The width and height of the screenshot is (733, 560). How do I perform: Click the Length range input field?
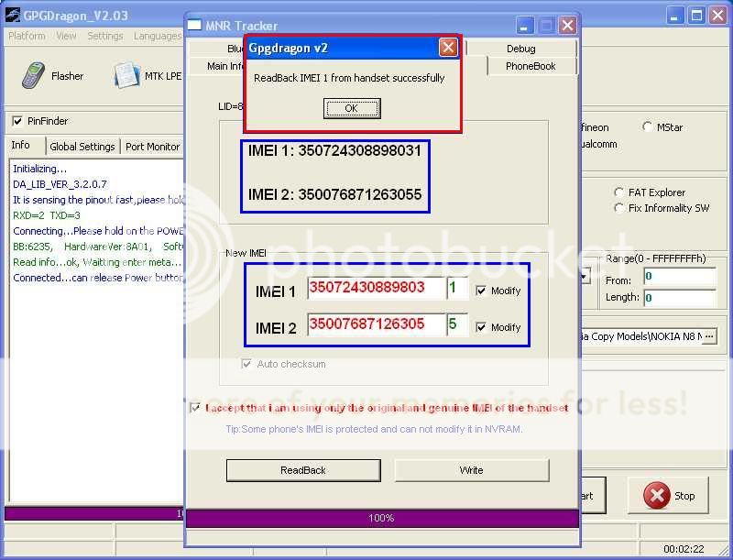tap(680, 298)
